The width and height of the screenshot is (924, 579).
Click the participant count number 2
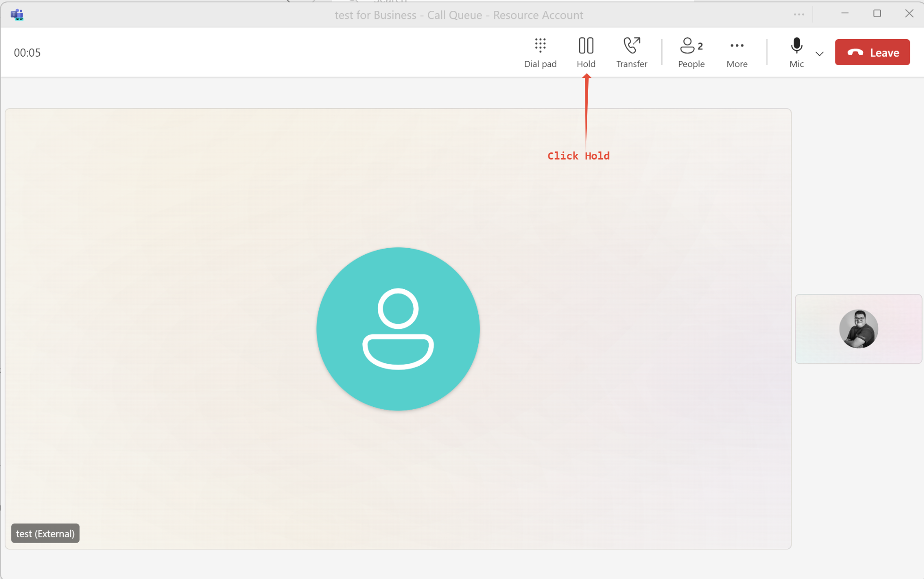tap(700, 46)
